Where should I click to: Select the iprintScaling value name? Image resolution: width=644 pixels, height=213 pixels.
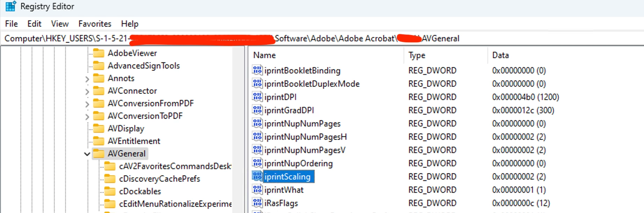[x=287, y=177]
